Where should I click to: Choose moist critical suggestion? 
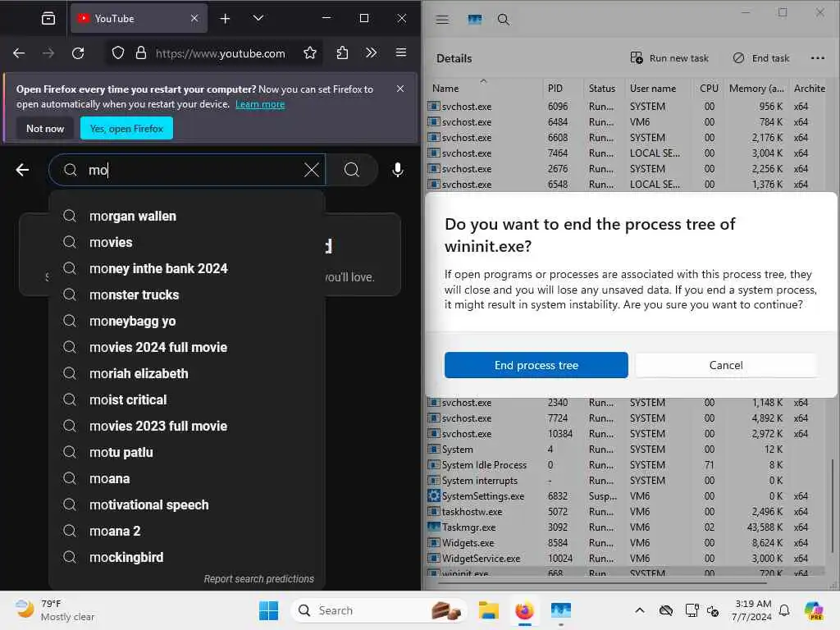(x=187, y=399)
